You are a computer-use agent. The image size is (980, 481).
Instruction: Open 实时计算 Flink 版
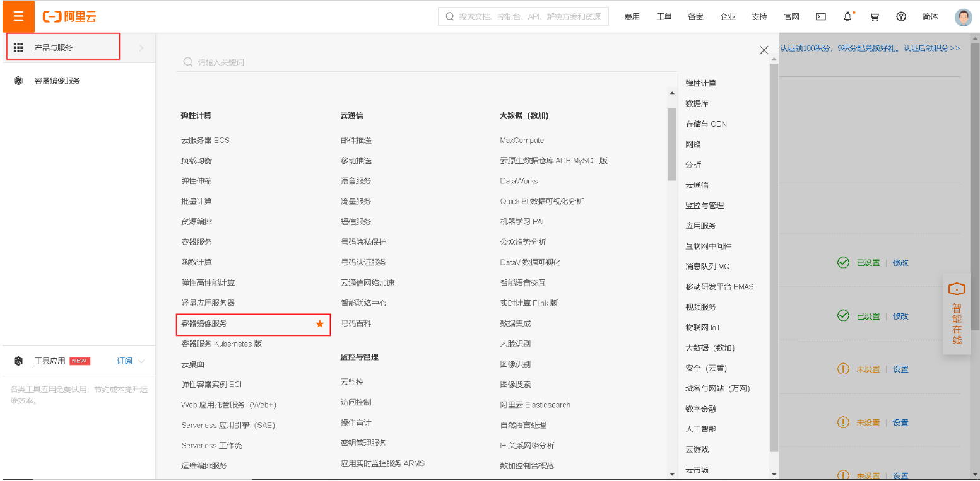(529, 303)
